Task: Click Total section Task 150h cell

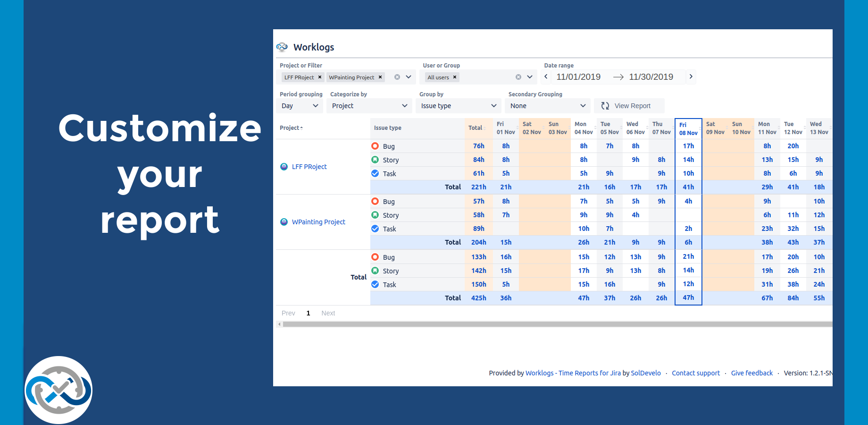Action: pos(479,284)
